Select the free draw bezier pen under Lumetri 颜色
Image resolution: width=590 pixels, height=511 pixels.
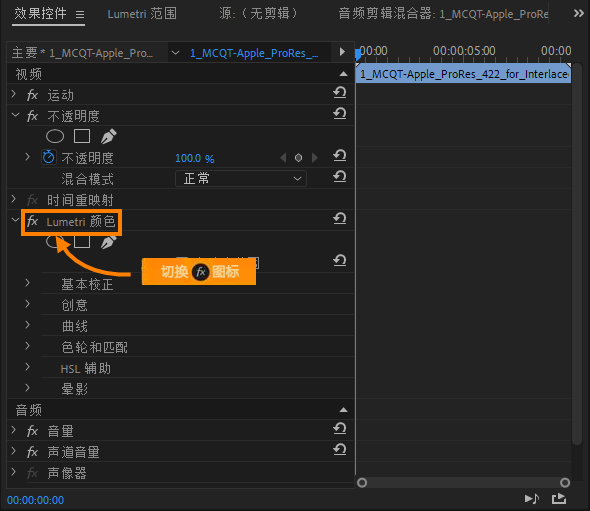(109, 242)
